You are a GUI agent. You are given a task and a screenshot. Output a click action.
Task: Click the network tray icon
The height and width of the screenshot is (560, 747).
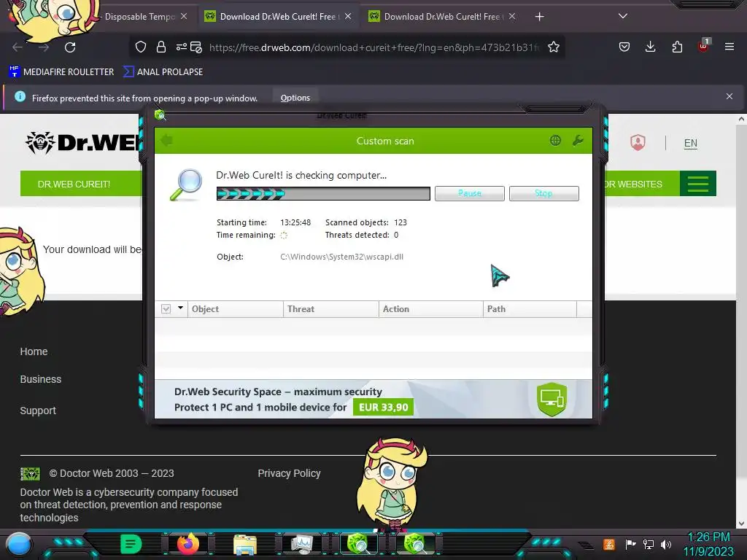pyautogui.click(x=649, y=544)
